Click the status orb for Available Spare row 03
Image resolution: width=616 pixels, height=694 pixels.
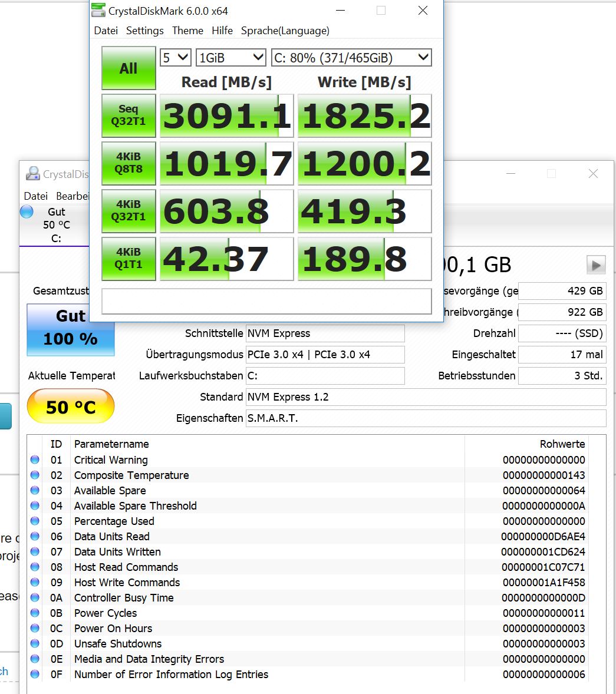click(35, 490)
